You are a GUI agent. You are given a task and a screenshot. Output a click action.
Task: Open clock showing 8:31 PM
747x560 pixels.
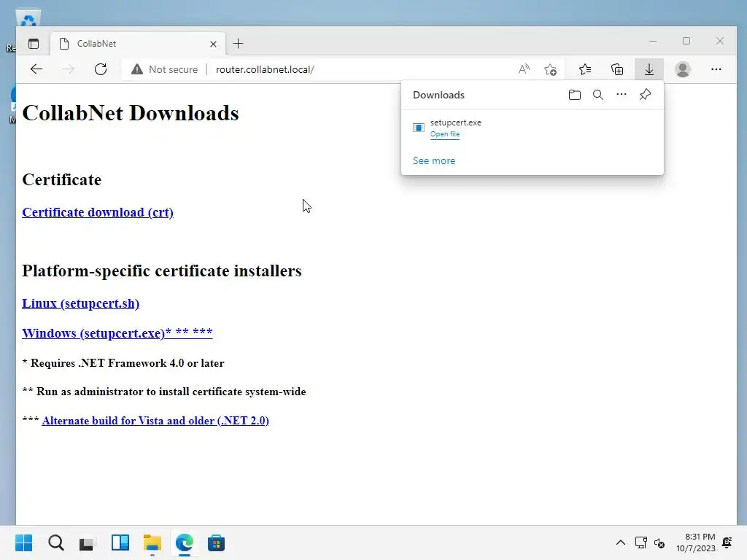tap(695, 542)
